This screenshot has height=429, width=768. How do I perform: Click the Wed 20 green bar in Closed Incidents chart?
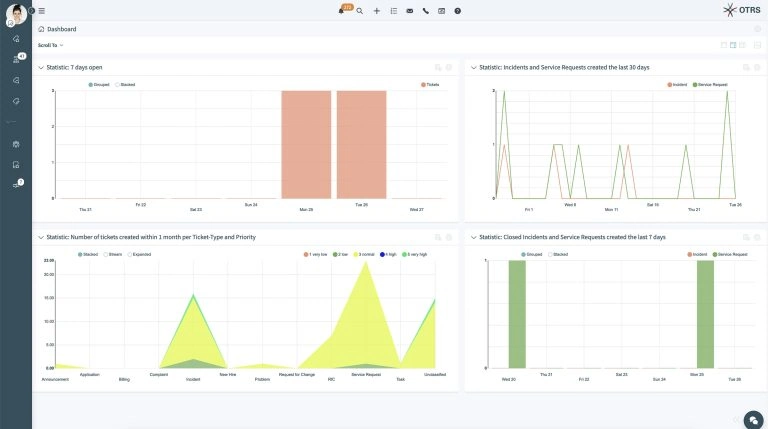point(517,314)
